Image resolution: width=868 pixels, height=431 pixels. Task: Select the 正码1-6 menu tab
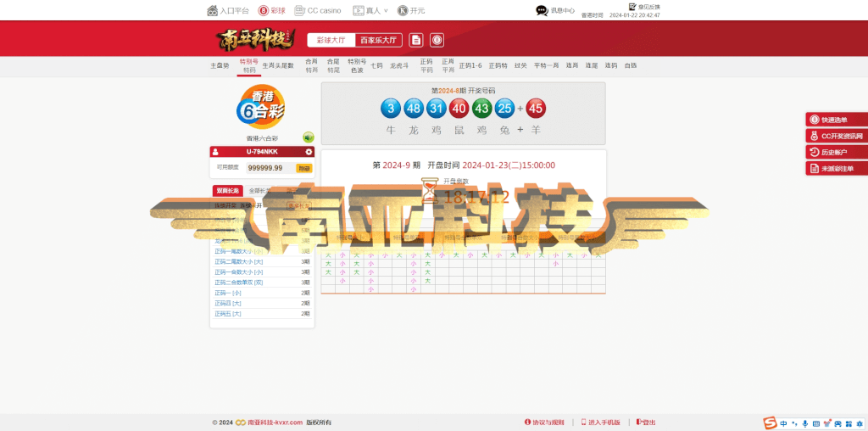pos(470,65)
